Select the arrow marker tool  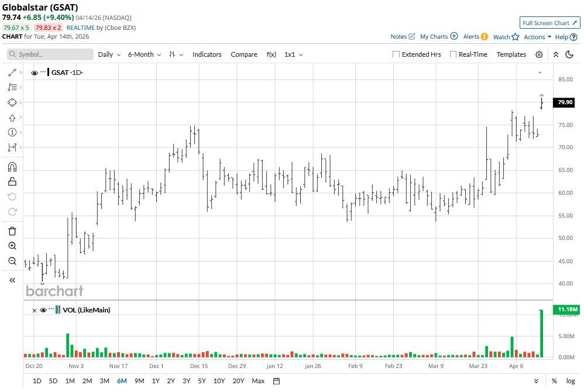pos(12,118)
